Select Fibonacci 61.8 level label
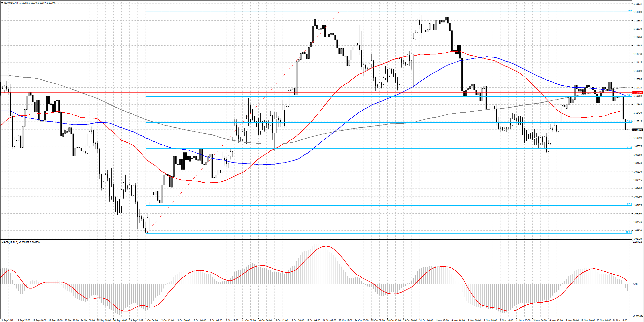 coord(629,147)
